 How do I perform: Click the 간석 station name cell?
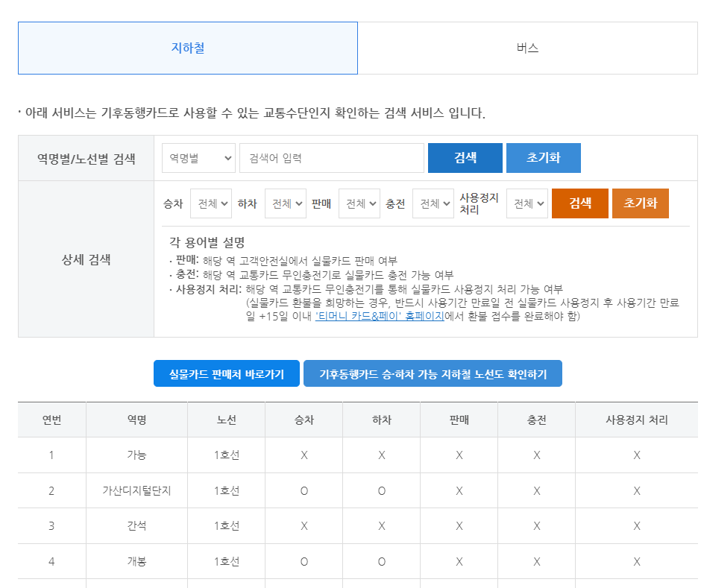click(136, 526)
